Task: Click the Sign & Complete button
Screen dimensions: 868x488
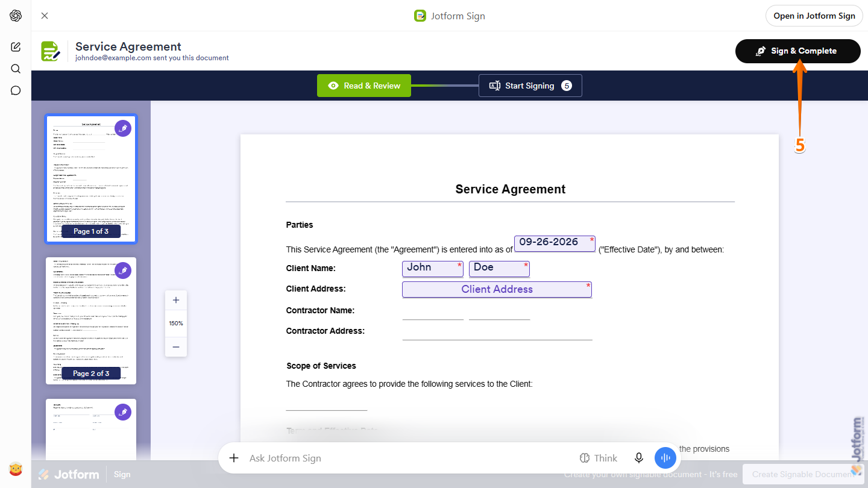Action: [797, 51]
